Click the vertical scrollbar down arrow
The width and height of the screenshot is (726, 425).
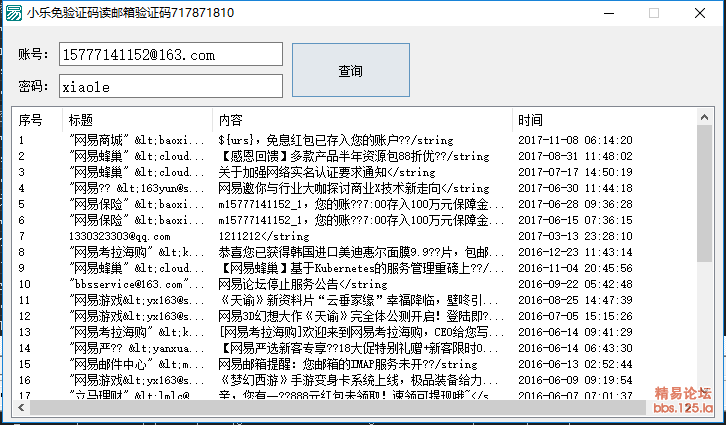[706, 392]
